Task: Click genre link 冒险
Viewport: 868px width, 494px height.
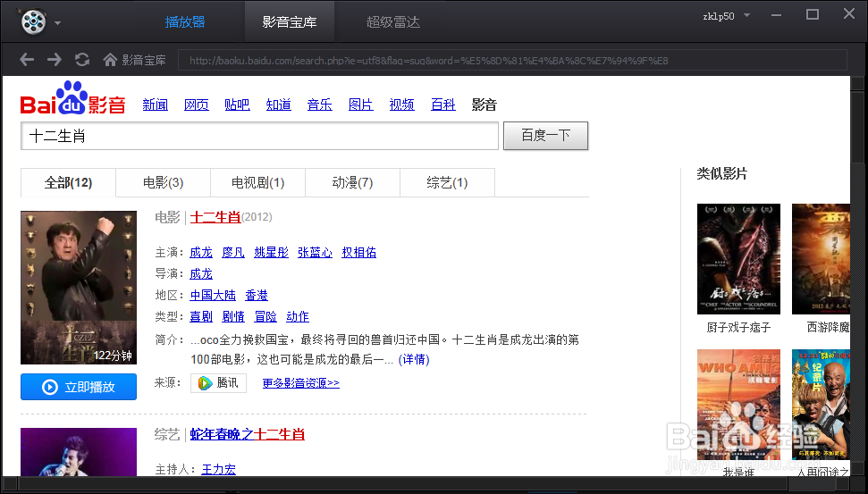Action: click(x=265, y=316)
